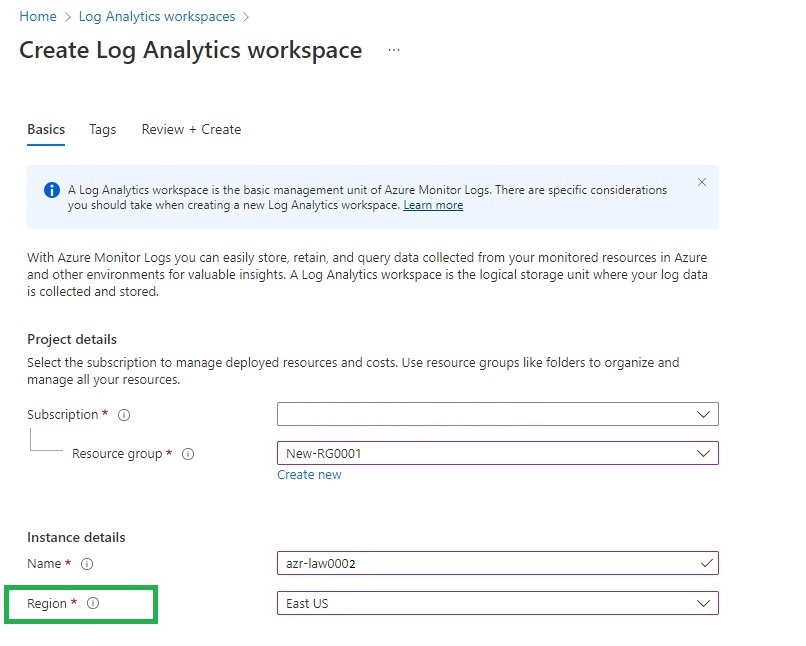Open the Resource group dropdown showing New-RG0001
This screenshot has width=806, height=646.
[x=497, y=453]
